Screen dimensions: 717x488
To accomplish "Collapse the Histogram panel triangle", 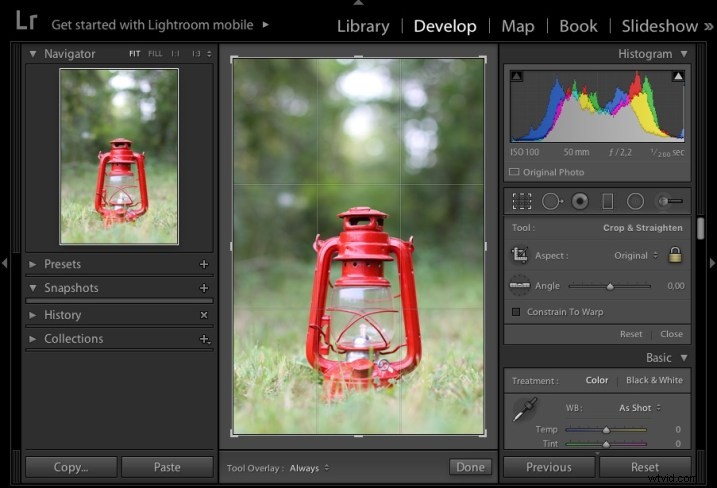I will [684, 54].
